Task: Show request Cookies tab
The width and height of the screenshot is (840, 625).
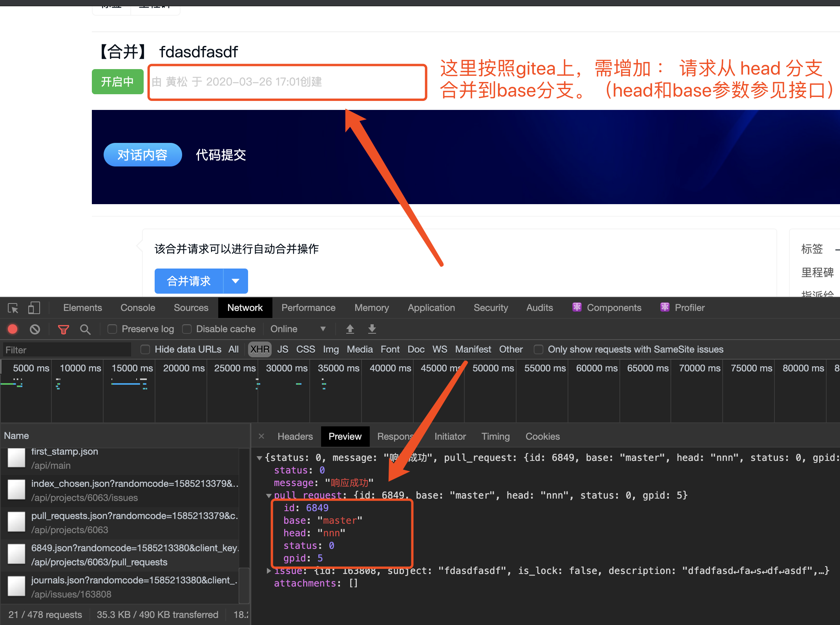Action: pos(542,437)
